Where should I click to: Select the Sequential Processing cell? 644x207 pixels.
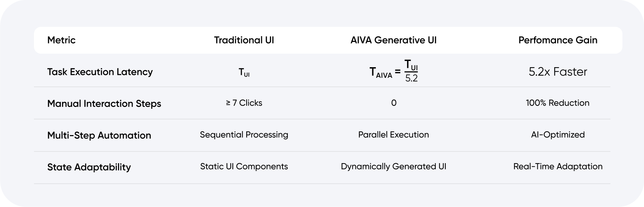[x=244, y=135]
